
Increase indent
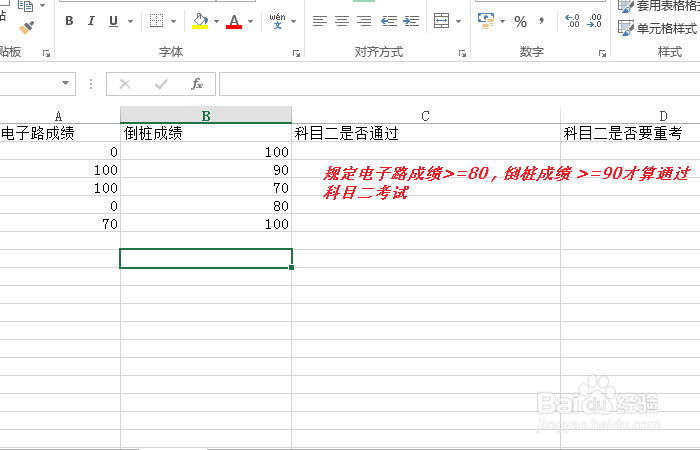411,21
